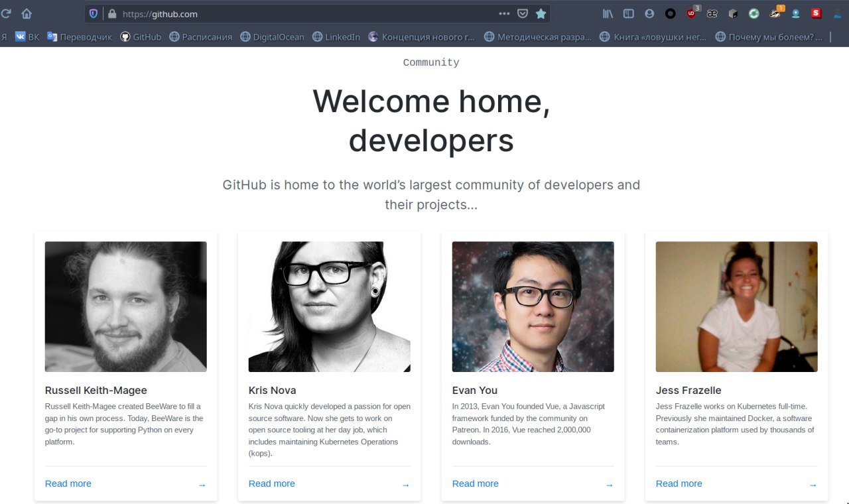The width and height of the screenshot is (849, 504).
Task: Open the VK bookmark
Action: click(x=27, y=37)
